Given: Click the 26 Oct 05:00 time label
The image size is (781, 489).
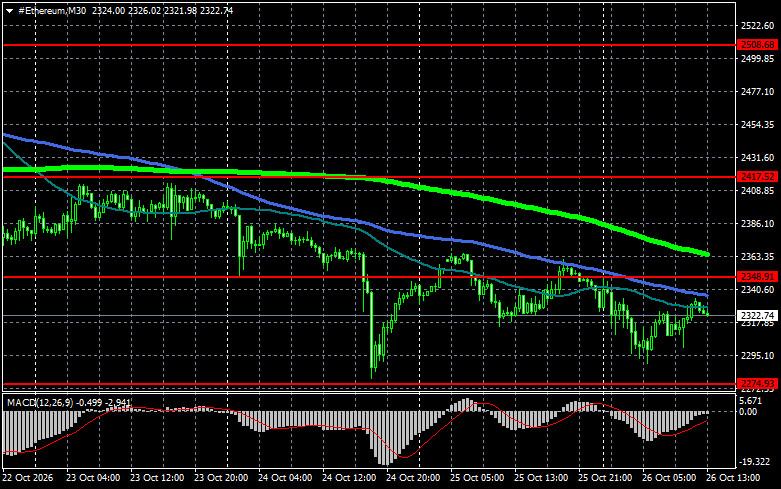Looking at the screenshot, I should click(x=669, y=478).
